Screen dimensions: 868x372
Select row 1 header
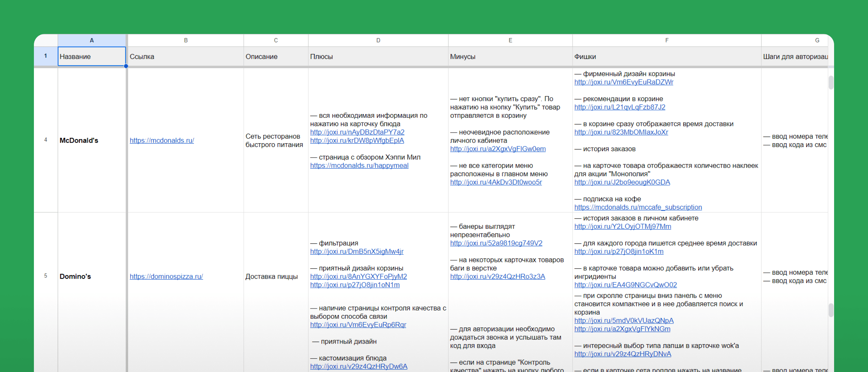(x=46, y=56)
